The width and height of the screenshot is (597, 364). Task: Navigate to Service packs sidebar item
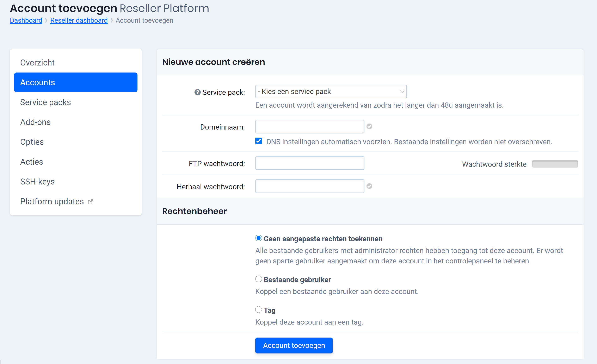[x=46, y=102]
